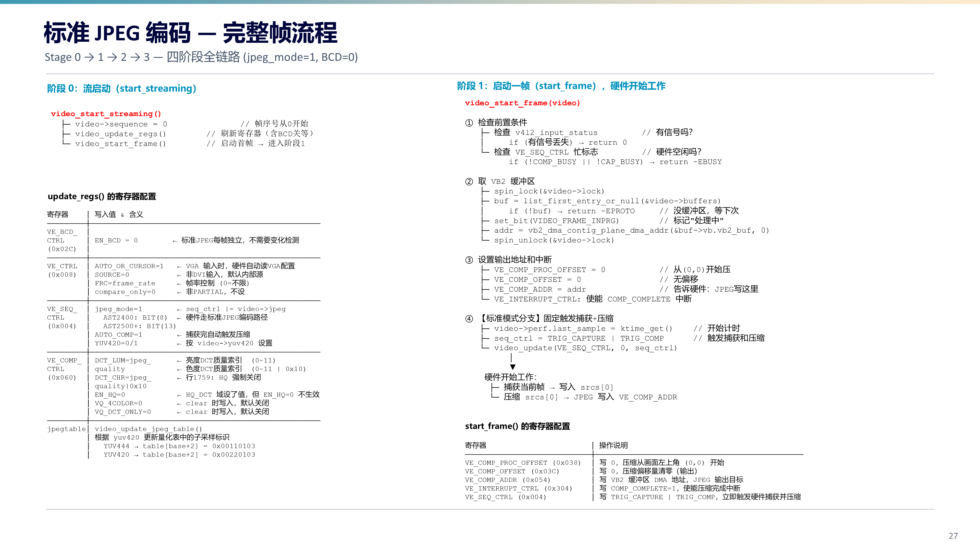Select the red video_start_streaming() text
This screenshot has width=980, height=551.
click(106, 114)
